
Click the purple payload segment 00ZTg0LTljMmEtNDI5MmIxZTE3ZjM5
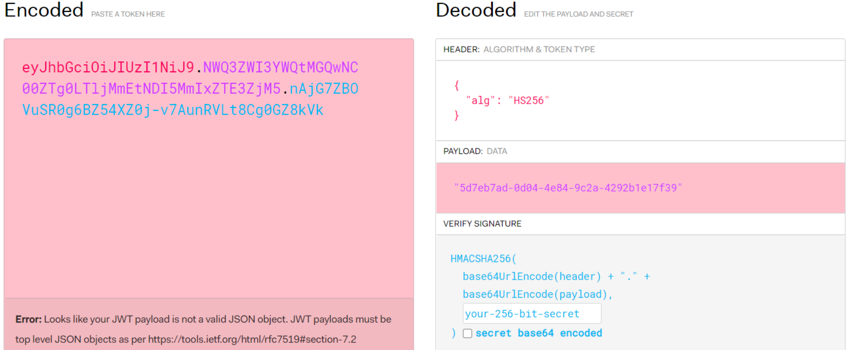click(x=151, y=88)
